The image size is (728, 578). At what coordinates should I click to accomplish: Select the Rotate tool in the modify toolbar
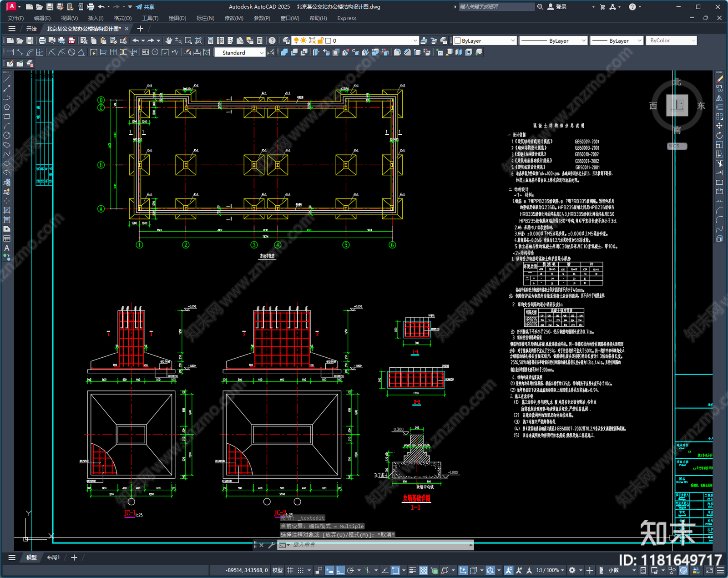[719, 135]
